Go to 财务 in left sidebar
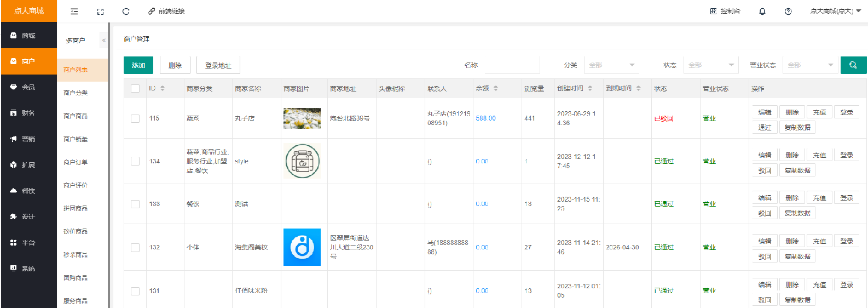The height and width of the screenshot is (308, 868). (x=28, y=113)
